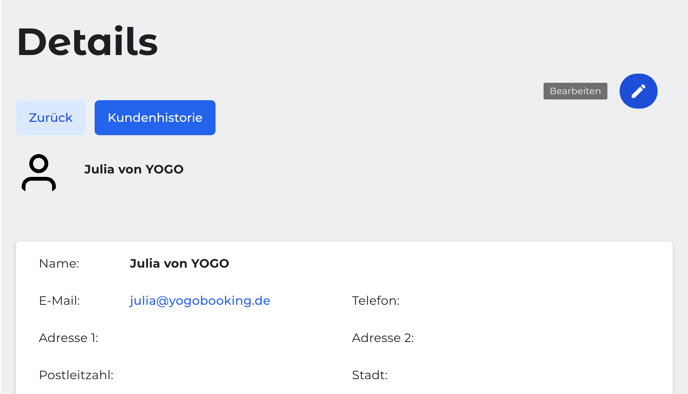Open the Kundenhistorie view
The width and height of the screenshot is (688, 394).
[155, 118]
